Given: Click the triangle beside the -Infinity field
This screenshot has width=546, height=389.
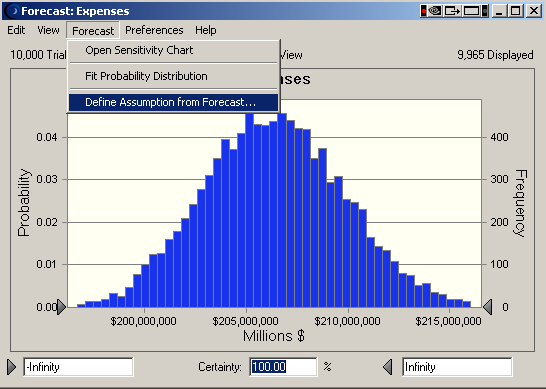Looking at the screenshot, I should point(11,367).
